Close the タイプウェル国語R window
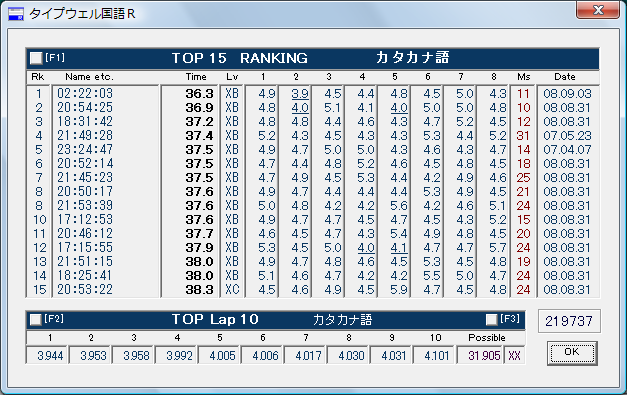The height and width of the screenshot is (395, 627). click(x=597, y=10)
